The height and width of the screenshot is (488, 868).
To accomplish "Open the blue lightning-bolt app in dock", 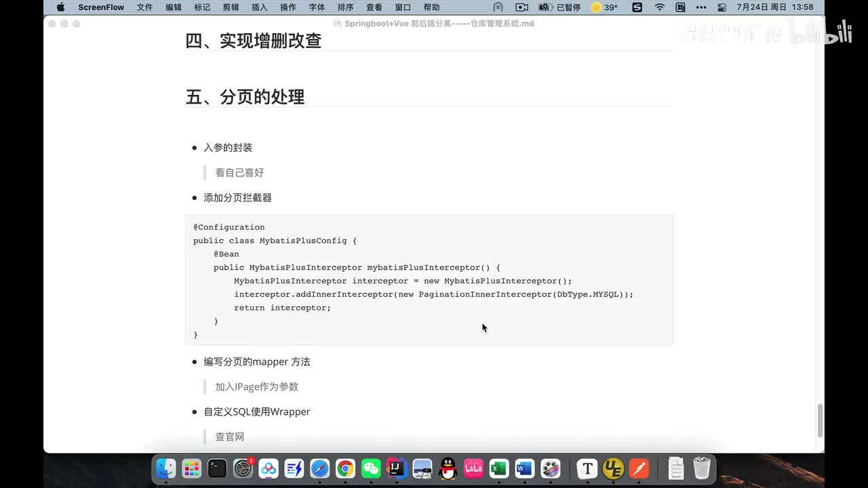I will point(294,468).
